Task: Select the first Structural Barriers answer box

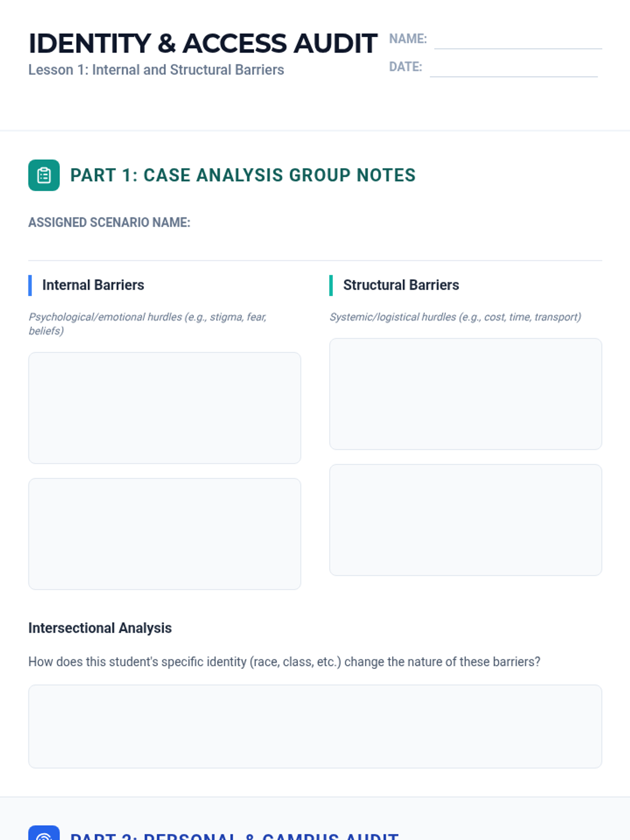Action: click(466, 394)
